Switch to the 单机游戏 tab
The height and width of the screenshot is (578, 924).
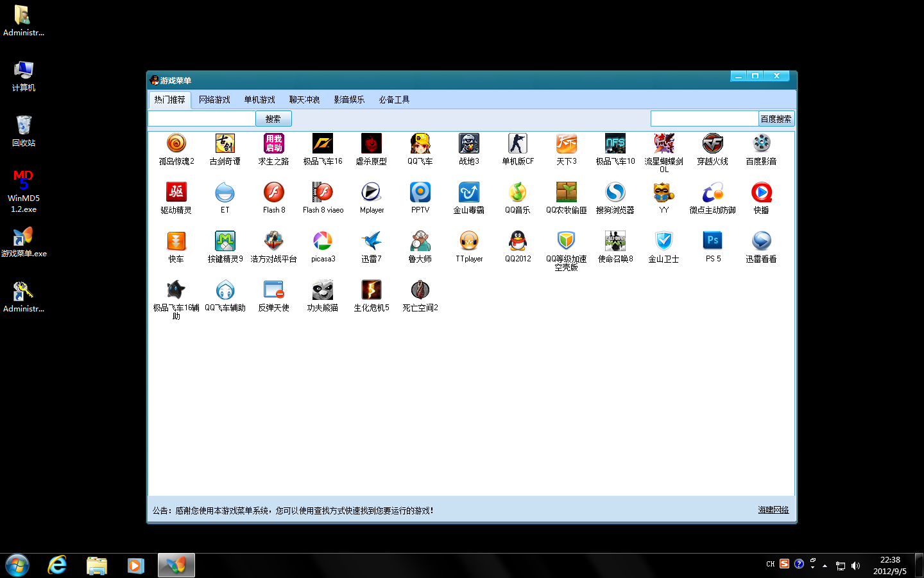pyautogui.click(x=259, y=100)
